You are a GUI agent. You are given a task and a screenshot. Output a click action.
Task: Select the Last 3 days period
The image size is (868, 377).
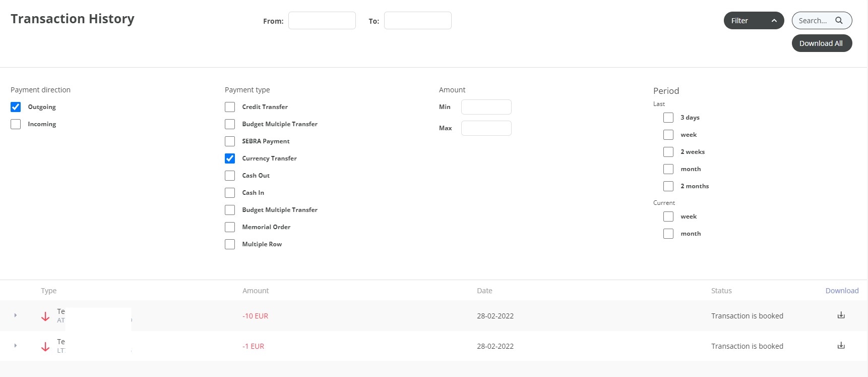[668, 118]
